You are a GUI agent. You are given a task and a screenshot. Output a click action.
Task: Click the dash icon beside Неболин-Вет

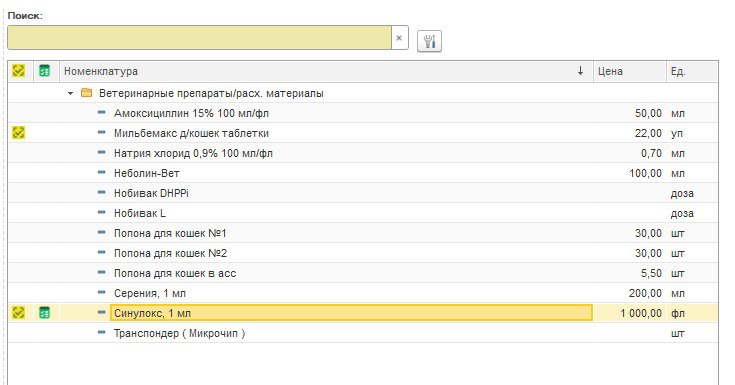(x=102, y=173)
